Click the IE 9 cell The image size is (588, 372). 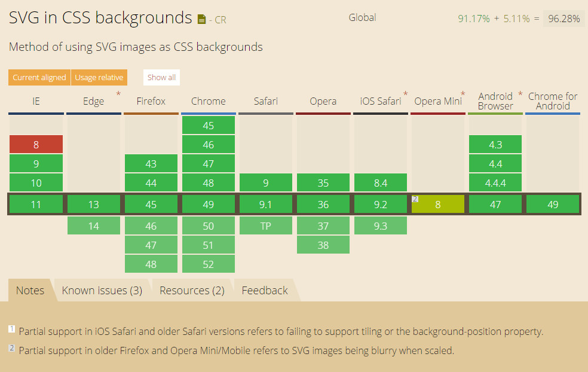coord(36,164)
